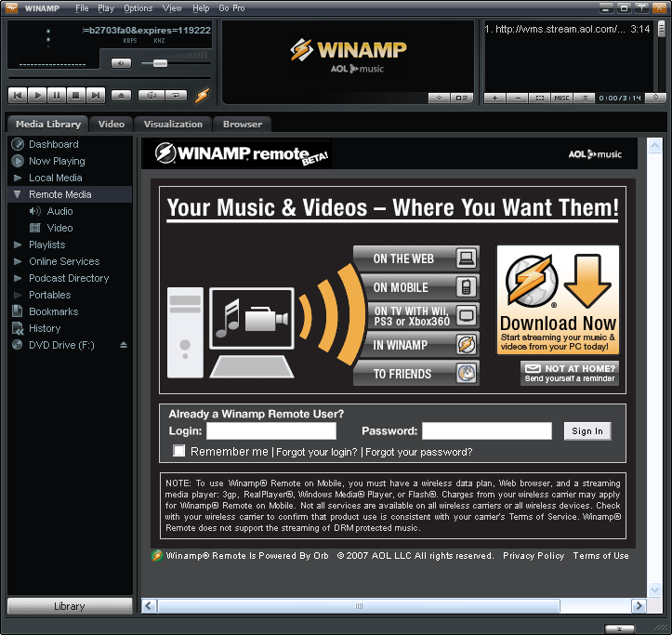Click the playlist remove (−) button
Viewport: 672px width, 635px height.
[518, 99]
